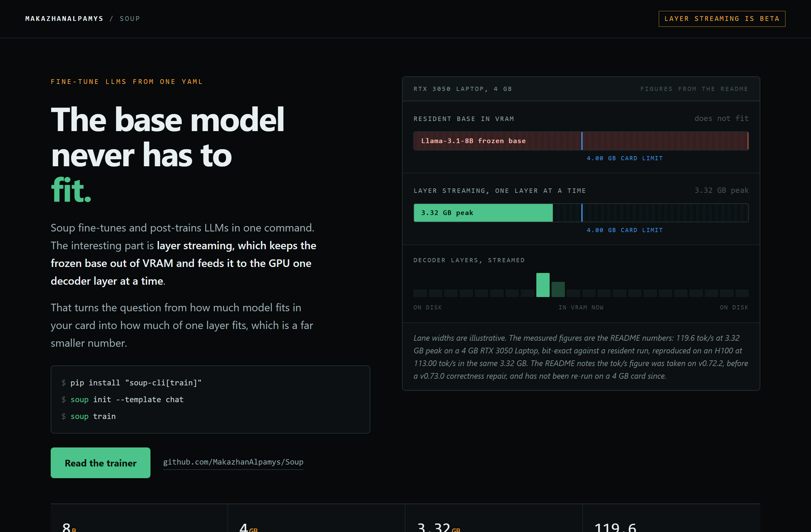Click the MAKAZHANALPAMYS breadcrumb
The image size is (811, 532).
[x=64, y=19]
